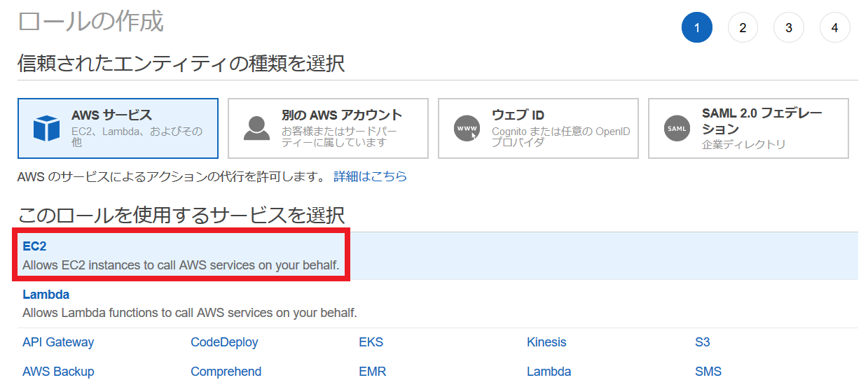Select the ウェブ ID entity card
The height and width of the screenshot is (387, 868).
coord(538,128)
